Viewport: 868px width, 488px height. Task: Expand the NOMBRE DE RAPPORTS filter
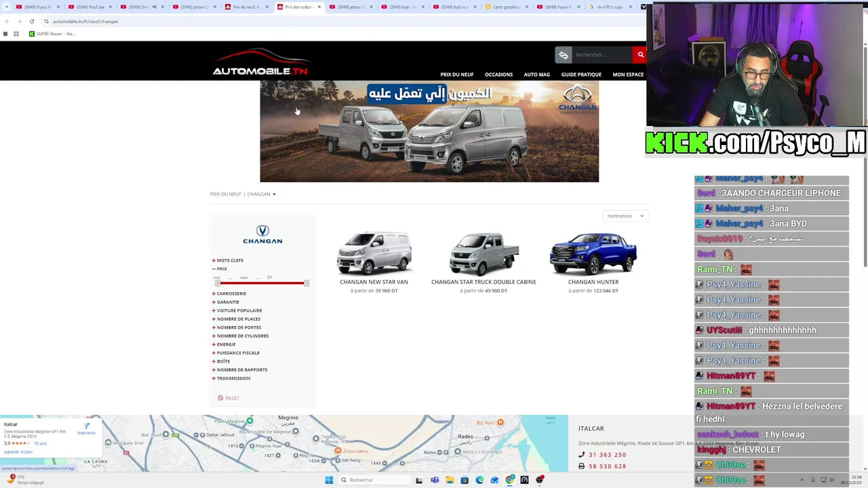[x=240, y=370]
